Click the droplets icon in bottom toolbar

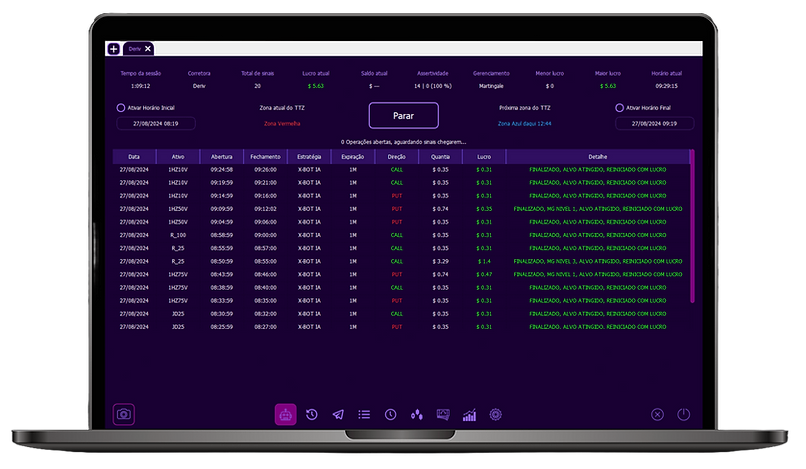[x=417, y=414]
